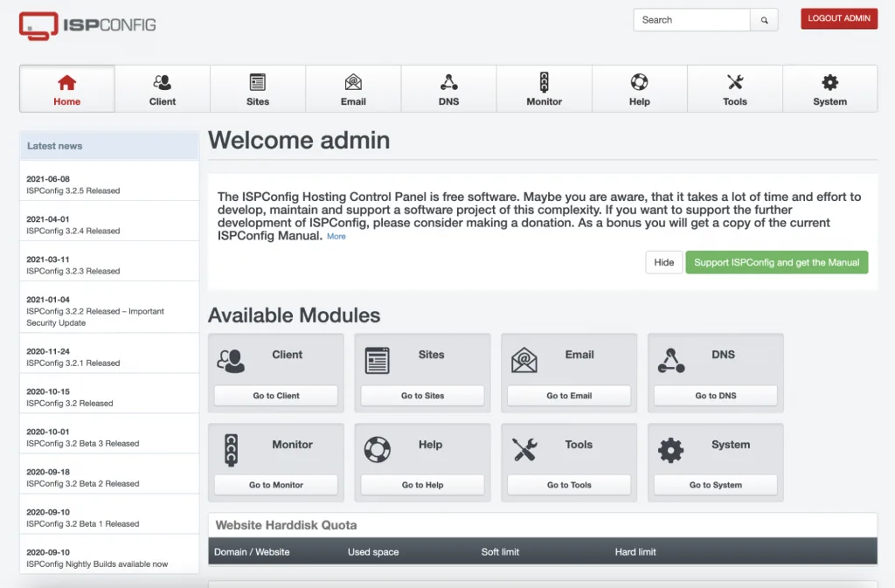The image size is (895, 588).
Task: Click the Go to Tools button
Action: click(569, 485)
